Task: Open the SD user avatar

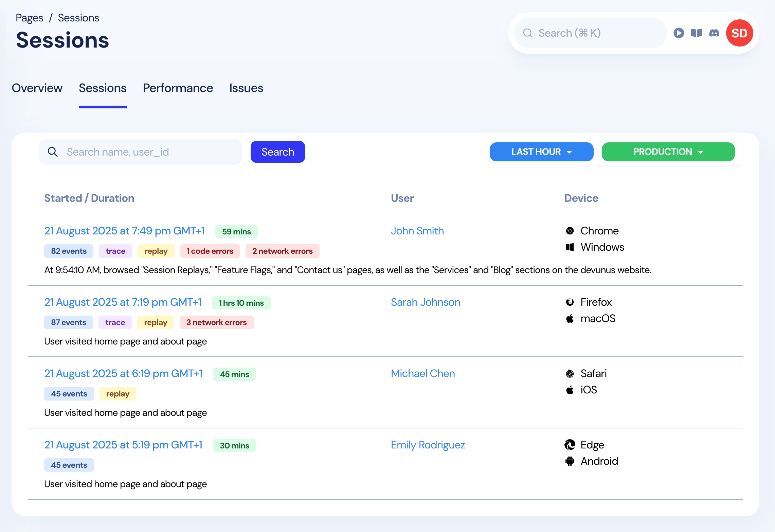Action: pyautogui.click(x=739, y=33)
